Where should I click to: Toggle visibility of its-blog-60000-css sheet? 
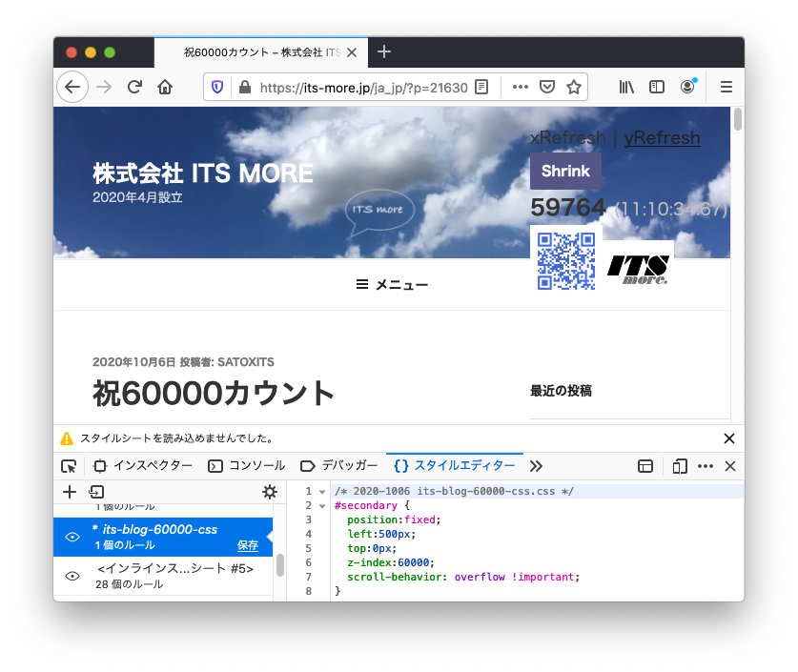(x=72, y=537)
